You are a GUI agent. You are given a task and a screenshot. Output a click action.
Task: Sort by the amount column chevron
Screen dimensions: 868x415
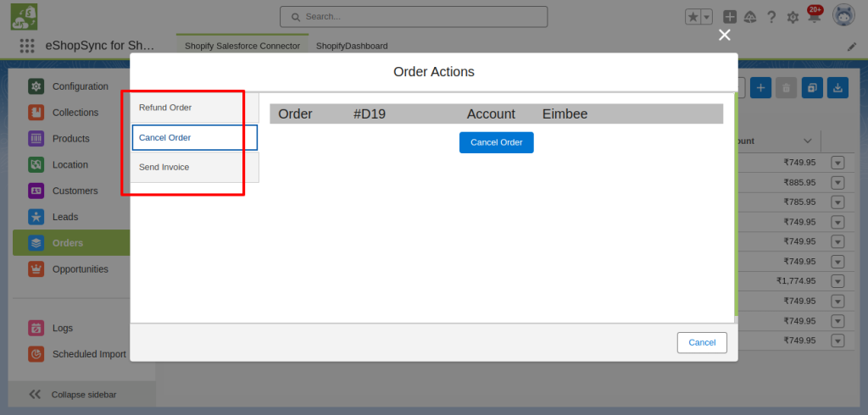coord(808,141)
